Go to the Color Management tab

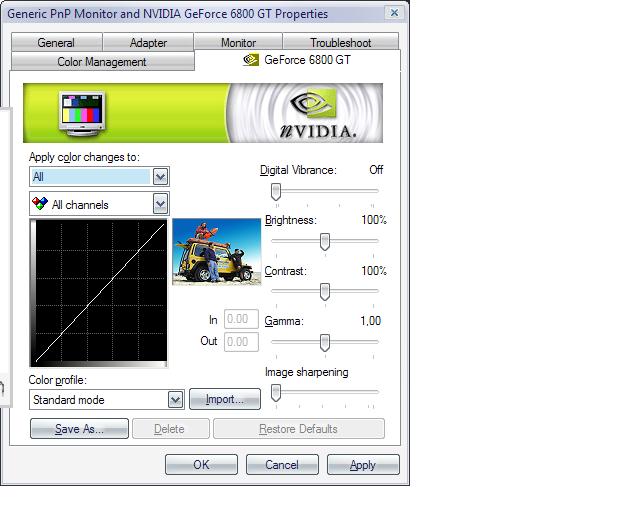(x=102, y=62)
